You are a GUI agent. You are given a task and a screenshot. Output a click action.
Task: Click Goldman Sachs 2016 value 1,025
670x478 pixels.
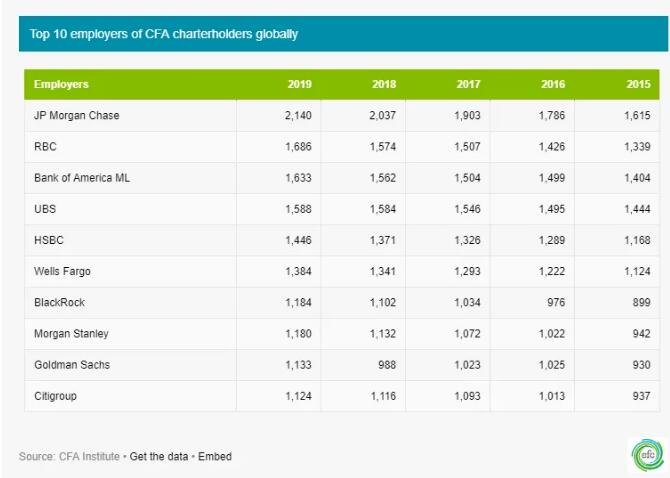tap(552, 365)
